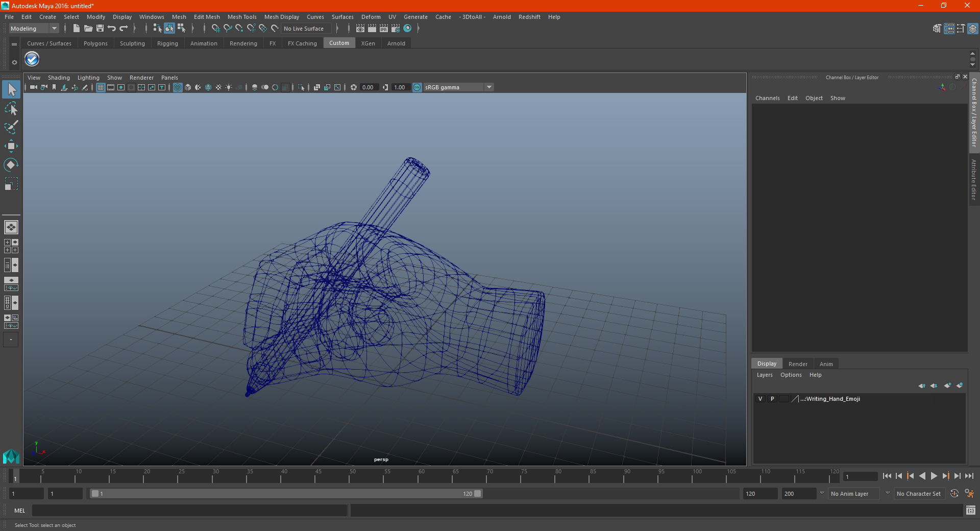Activate the Rotate tool in toolbox
Screen dimensions: 980x531
pyautogui.click(x=11, y=165)
